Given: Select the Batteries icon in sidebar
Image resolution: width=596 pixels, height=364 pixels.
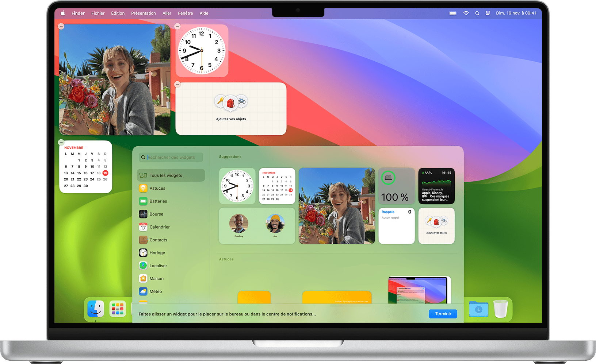Looking at the screenshot, I should pyautogui.click(x=143, y=201).
